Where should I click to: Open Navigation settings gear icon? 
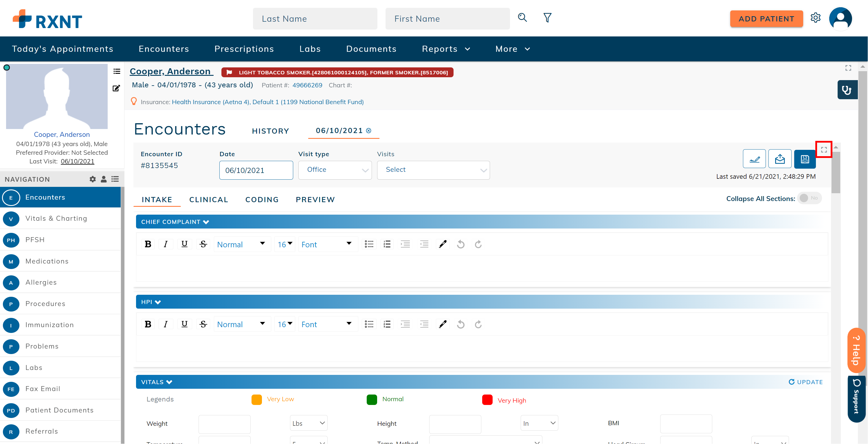coord(92,179)
